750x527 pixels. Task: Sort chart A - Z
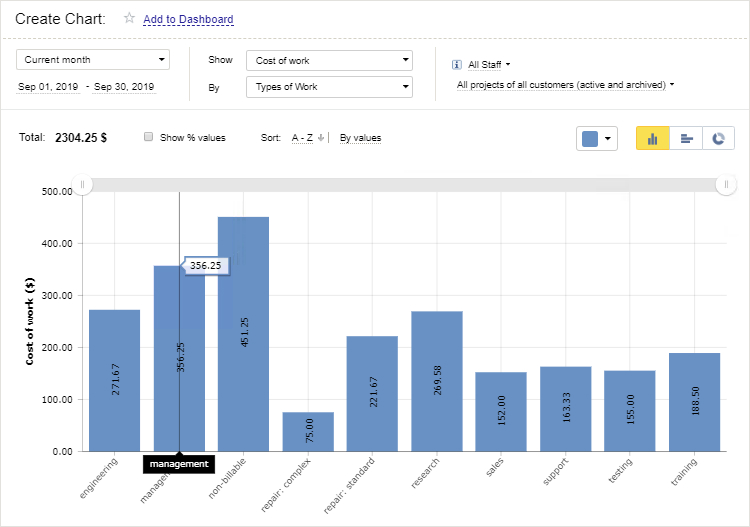[302, 138]
